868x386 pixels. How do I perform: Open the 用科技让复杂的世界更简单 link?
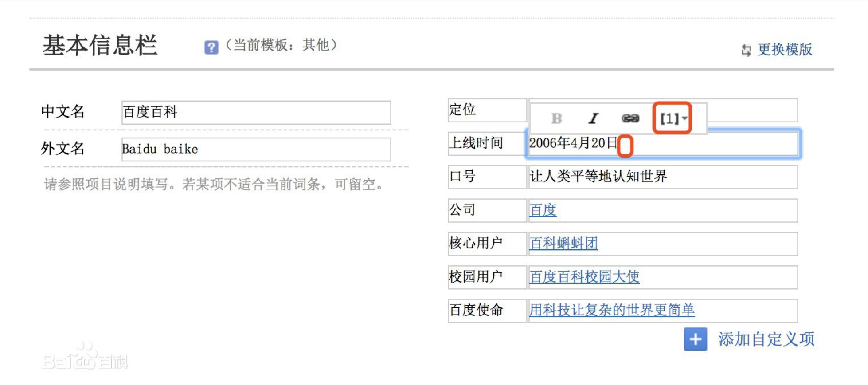[612, 310]
